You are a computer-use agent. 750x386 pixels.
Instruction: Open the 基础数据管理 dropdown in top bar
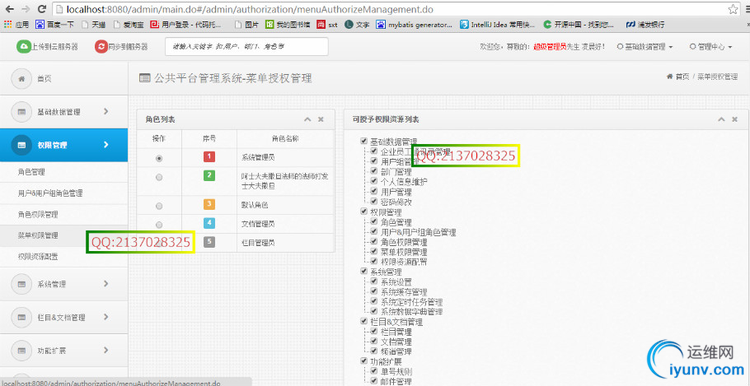[x=646, y=47]
